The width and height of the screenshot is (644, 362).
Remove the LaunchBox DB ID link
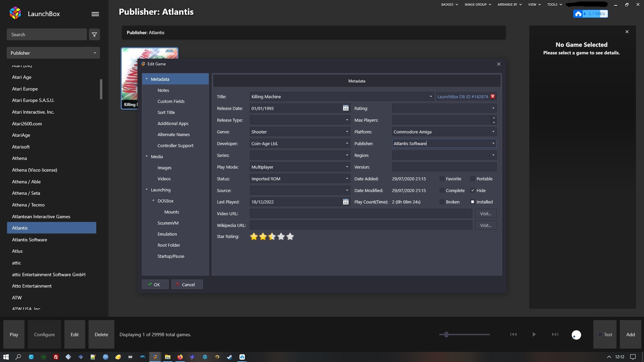tap(493, 97)
